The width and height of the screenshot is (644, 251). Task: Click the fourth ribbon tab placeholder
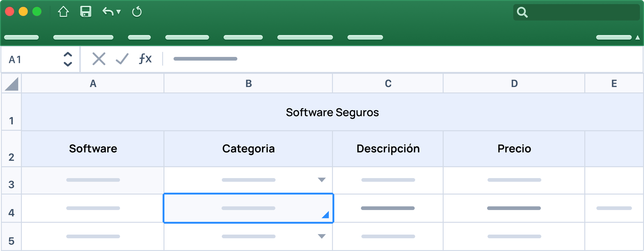pyautogui.click(x=187, y=37)
